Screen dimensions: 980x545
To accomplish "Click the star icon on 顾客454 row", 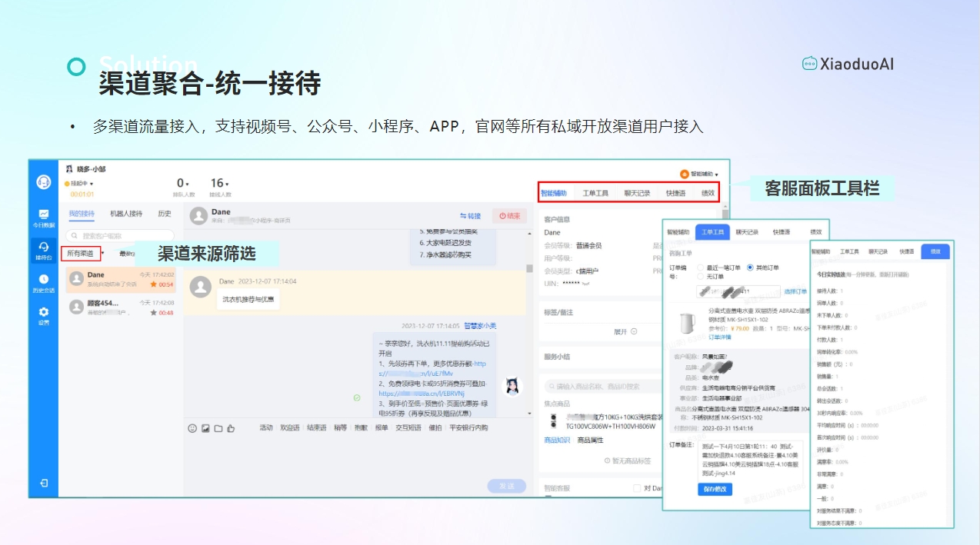I will click(x=153, y=313).
